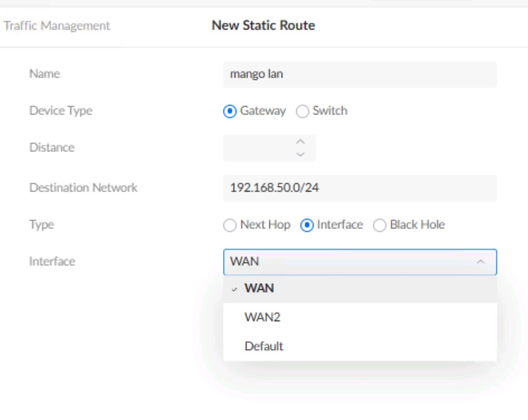The image size is (528, 420).
Task: Choose Next Hop as route type
Action: click(x=230, y=225)
